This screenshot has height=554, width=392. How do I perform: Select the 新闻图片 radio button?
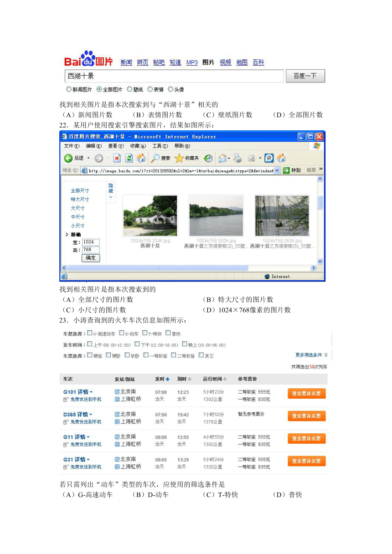point(69,89)
